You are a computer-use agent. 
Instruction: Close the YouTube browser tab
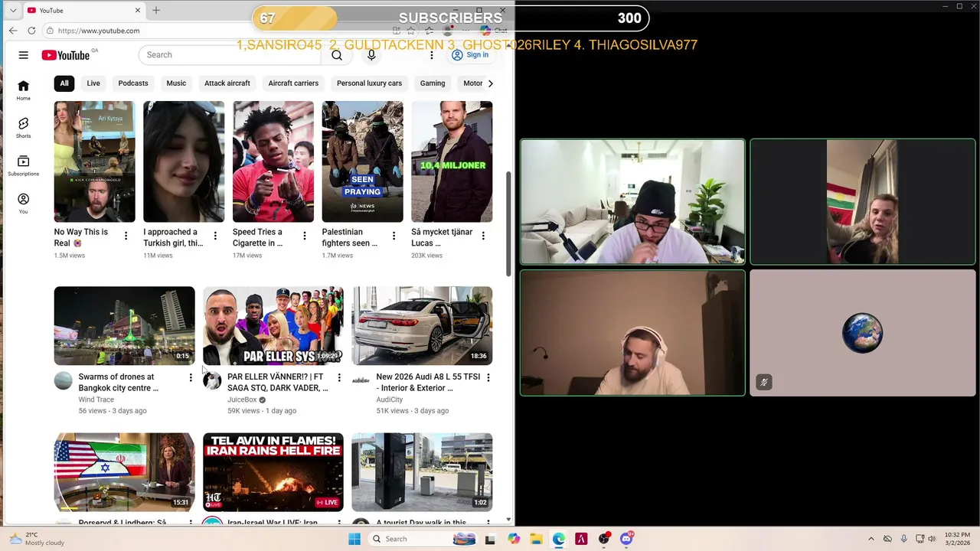pyautogui.click(x=138, y=10)
